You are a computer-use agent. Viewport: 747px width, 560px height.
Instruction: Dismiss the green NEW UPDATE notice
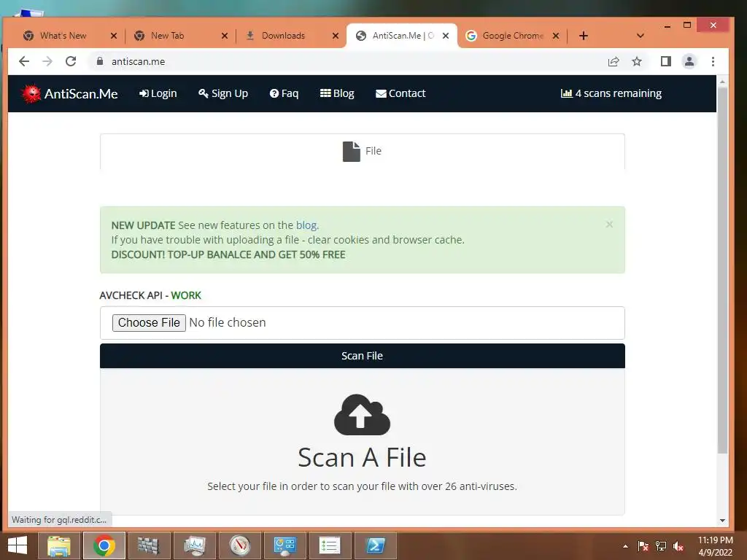609,225
